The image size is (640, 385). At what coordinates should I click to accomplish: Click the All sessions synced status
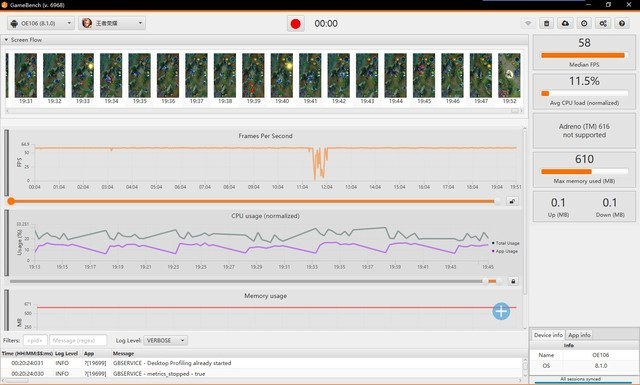pos(580,379)
